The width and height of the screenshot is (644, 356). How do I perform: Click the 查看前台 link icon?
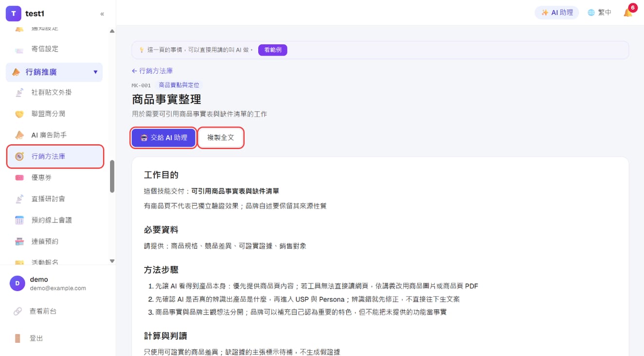pyautogui.click(x=18, y=311)
